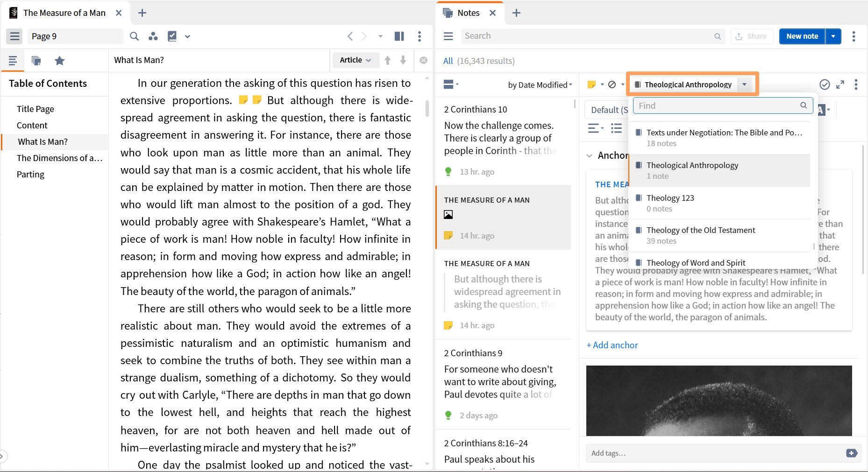Image resolution: width=868 pixels, height=472 pixels.
Task: Open the 2 Corinthians 10 note
Action: pos(503,141)
